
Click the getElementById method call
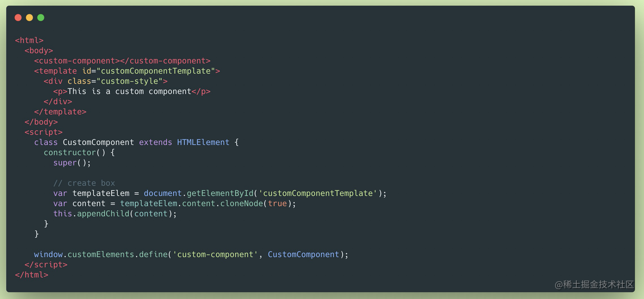coord(220,193)
